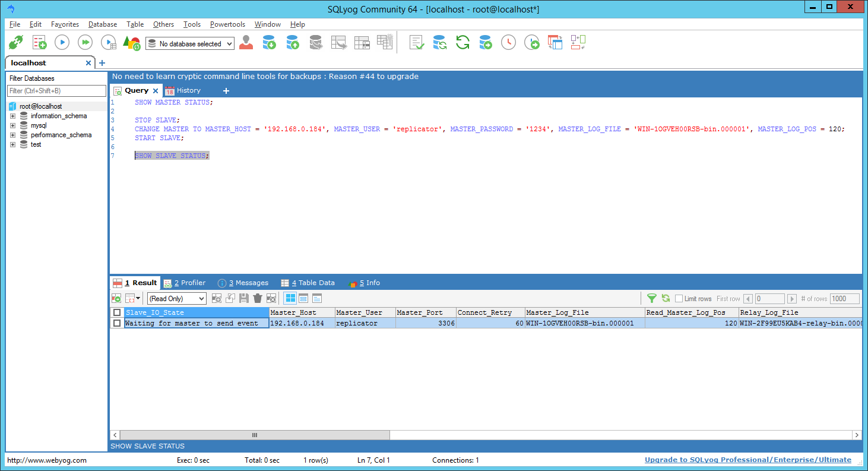This screenshot has height=471, width=868.
Task: Click the green circular refresh arrows icon
Action: click(x=462, y=43)
